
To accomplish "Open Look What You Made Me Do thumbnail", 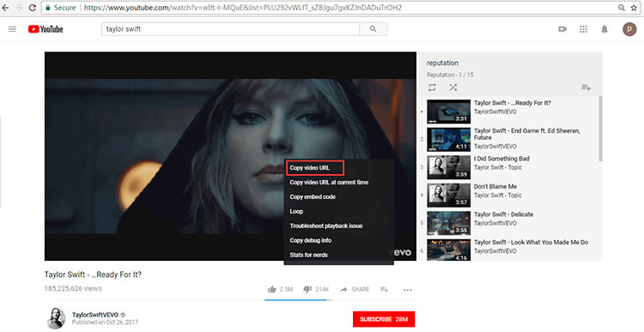I will 448,250.
